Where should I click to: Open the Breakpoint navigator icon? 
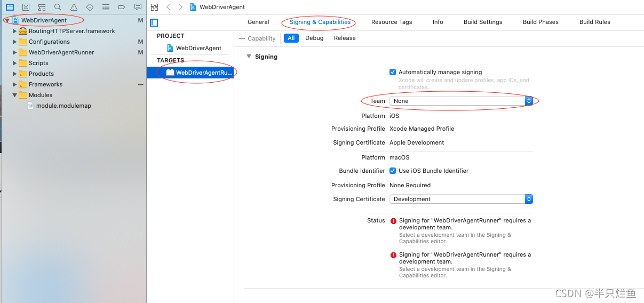(x=122, y=7)
